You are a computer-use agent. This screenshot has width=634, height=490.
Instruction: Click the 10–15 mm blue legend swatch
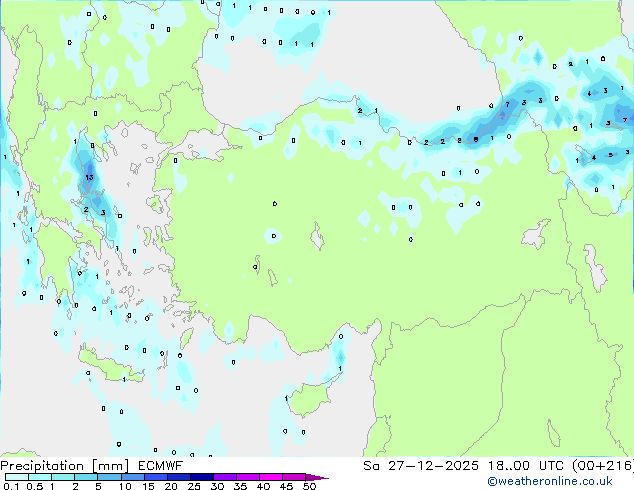coord(132,477)
